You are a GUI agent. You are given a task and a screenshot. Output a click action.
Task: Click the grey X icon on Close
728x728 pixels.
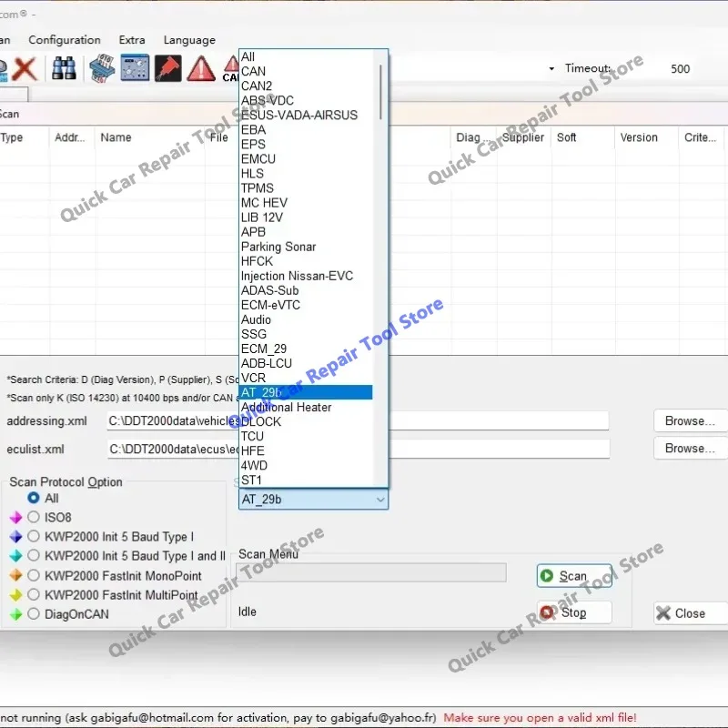pos(663,612)
